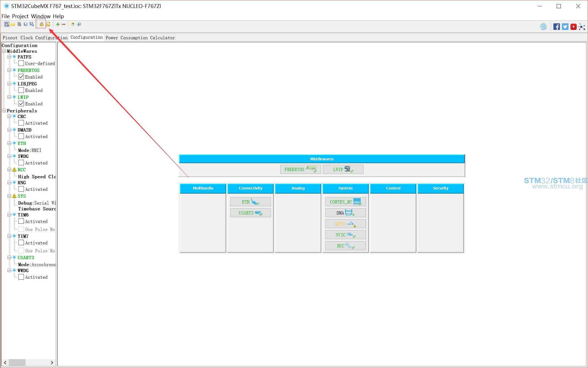The height and width of the screenshot is (368, 588).
Task: Collapse the MiddleWares tree node
Action: [x=4, y=51]
